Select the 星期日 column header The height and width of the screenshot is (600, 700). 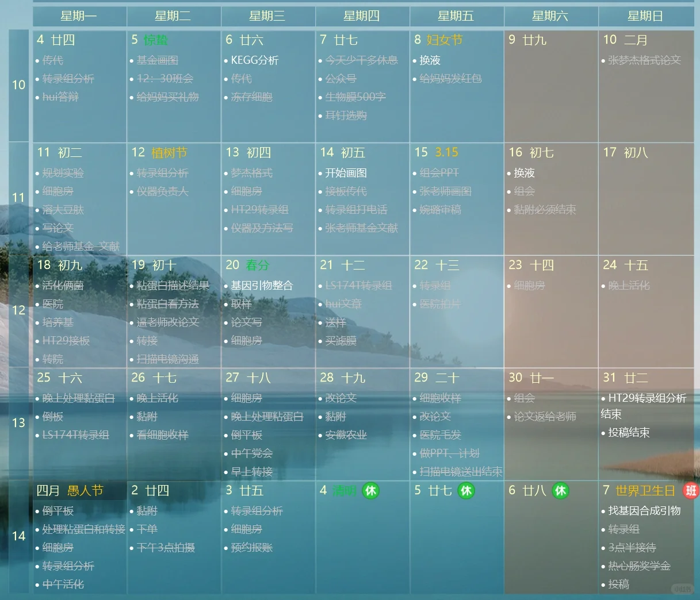pos(646,16)
